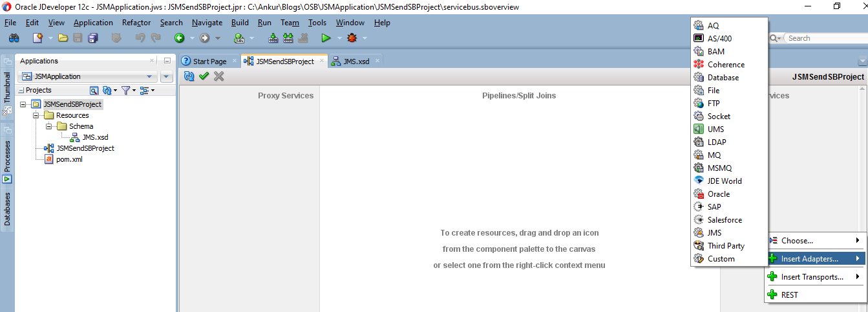Open the Debug button dropdown arrow
This screenshot has width=868, height=312.
(365, 38)
